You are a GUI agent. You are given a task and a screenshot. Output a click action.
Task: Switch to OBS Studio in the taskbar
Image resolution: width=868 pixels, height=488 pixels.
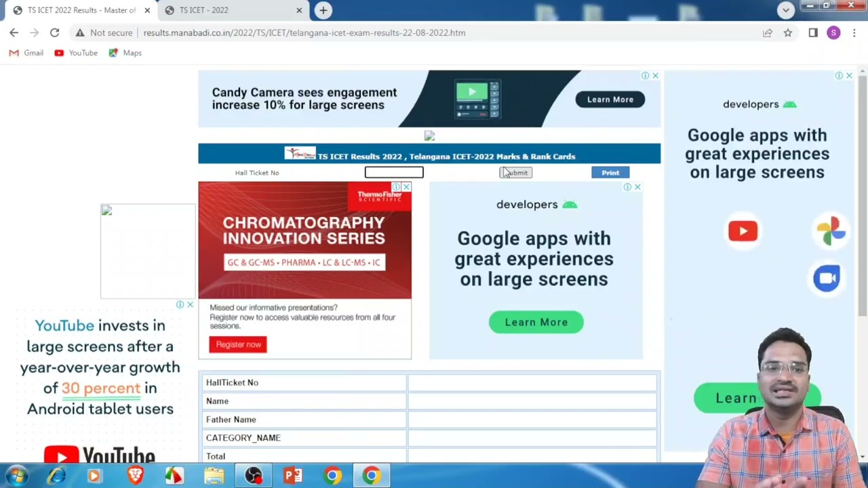pos(254,476)
